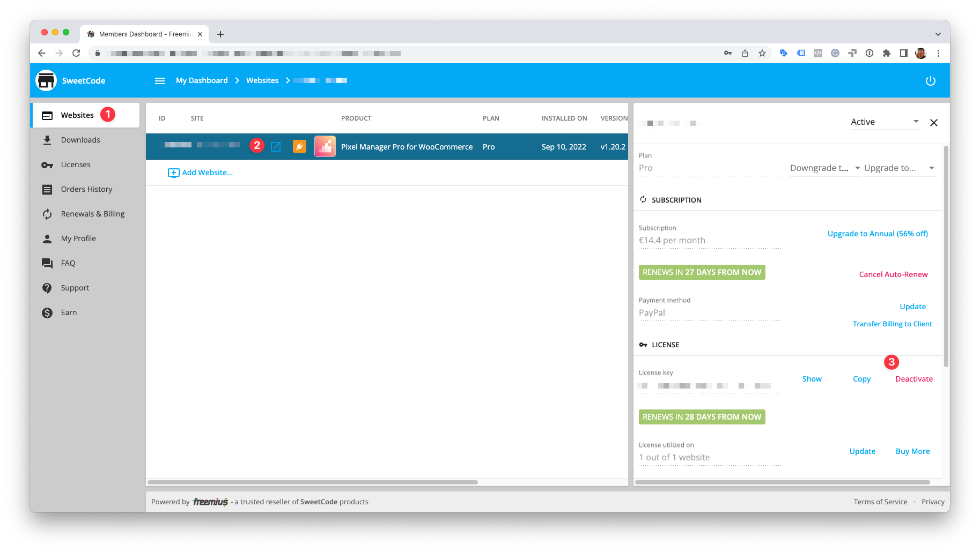Open site in new tab icon

[x=276, y=147]
